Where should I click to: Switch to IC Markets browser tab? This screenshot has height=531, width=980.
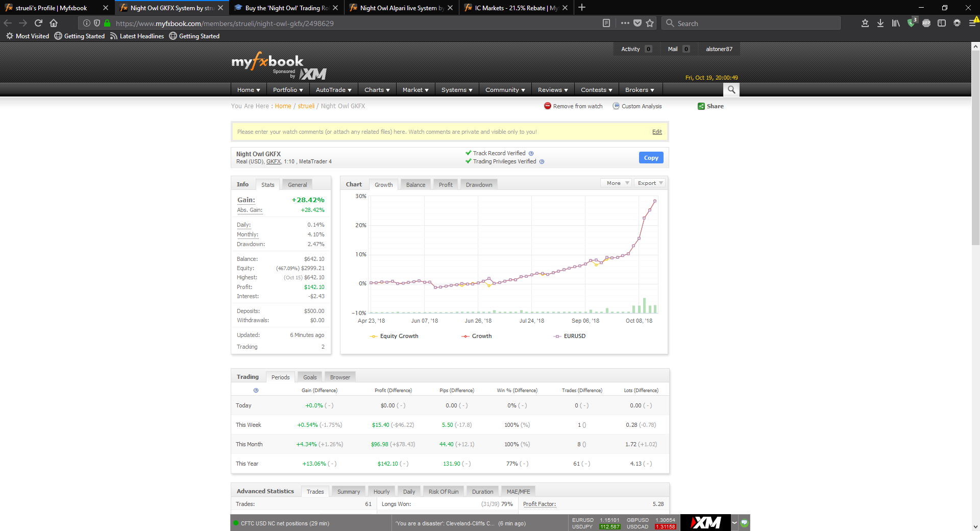(516, 8)
